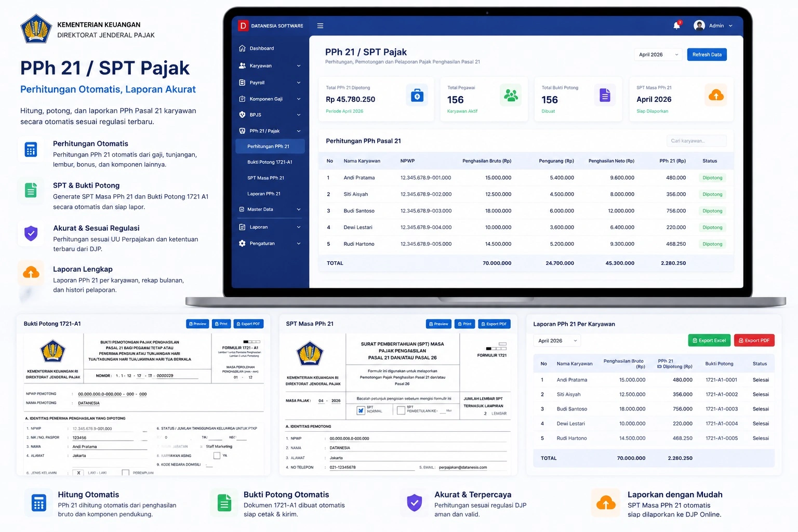The image size is (798, 532).
Task: Print the Bukti Potong 1721-A1 document
Action: [221, 324]
